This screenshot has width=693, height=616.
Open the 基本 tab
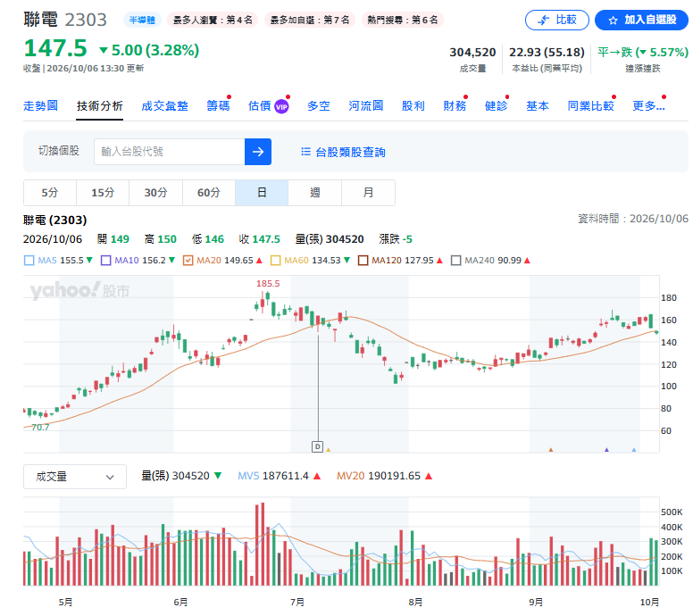click(x=538, y=106)
